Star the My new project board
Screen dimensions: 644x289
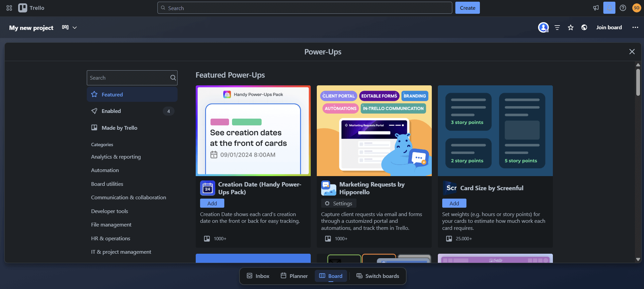(x=571, y=28)
